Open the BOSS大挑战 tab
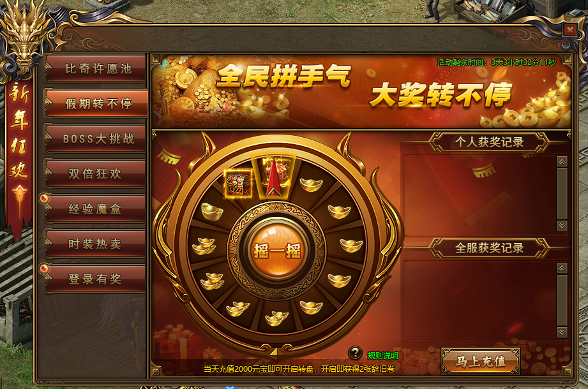The image size is (588, 389). [96, 138]
